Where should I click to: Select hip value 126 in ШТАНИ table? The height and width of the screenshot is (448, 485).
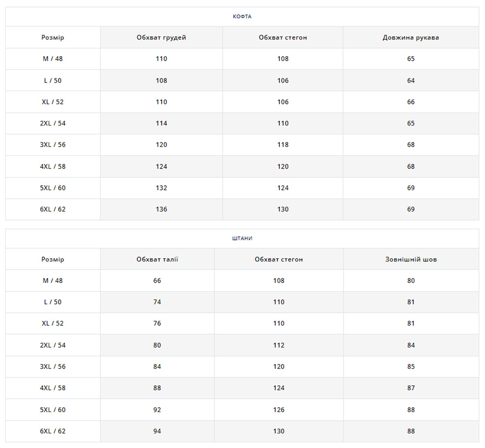click(x=279, y=410)
